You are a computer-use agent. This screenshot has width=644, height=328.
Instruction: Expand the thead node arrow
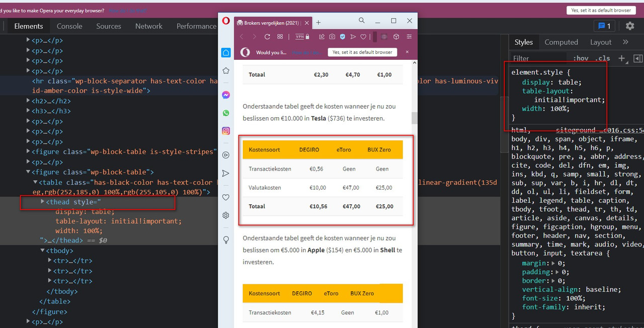coord(42,202)
